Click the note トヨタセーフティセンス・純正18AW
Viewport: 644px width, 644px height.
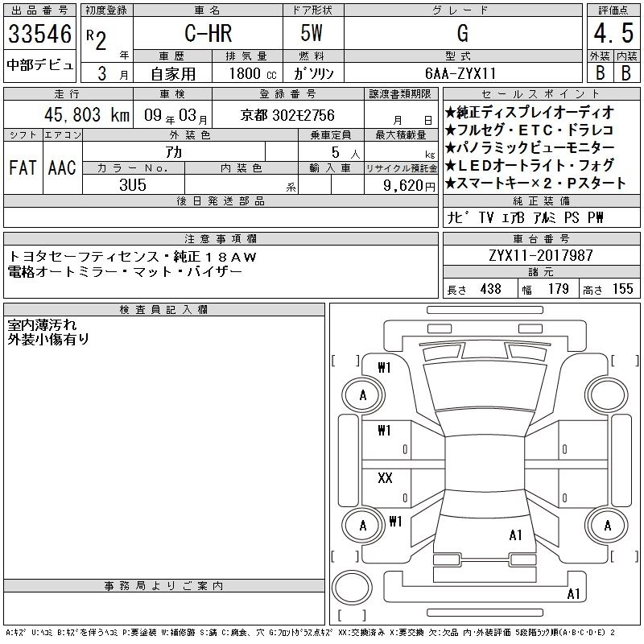tap(132, 257)
